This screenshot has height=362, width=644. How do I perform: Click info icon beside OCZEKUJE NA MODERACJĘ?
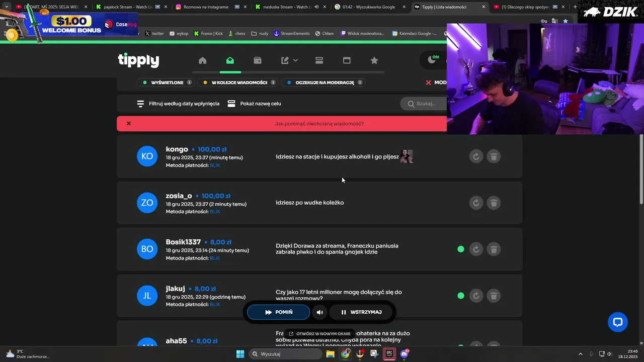(360, 82)
